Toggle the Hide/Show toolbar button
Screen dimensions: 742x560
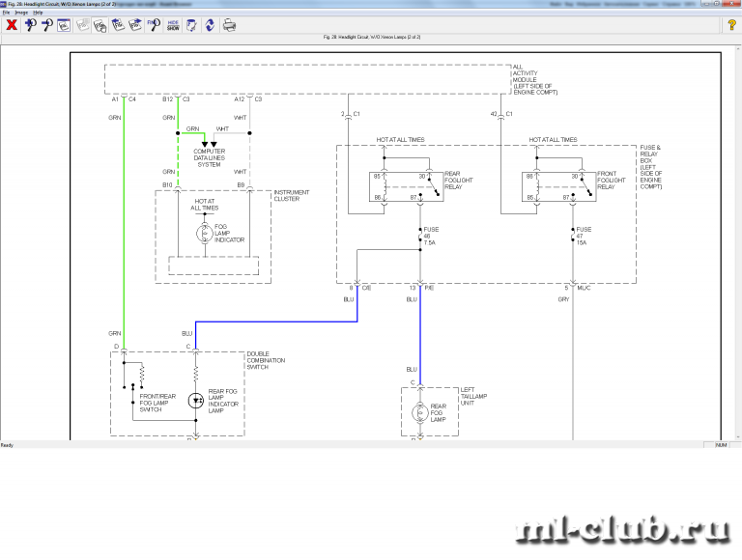(x=173, y=25)
